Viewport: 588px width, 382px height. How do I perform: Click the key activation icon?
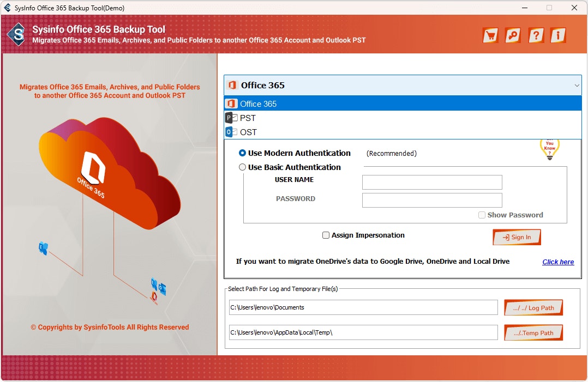[x=512, y=35]
